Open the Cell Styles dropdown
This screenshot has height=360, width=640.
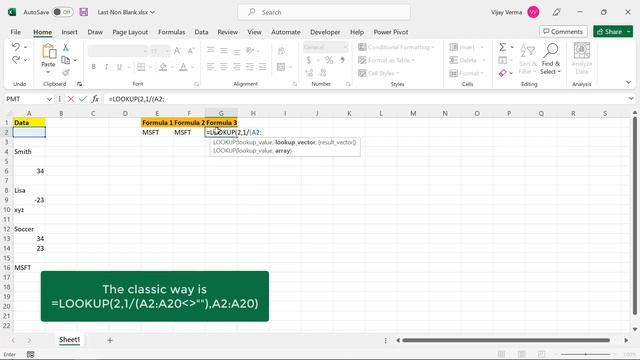(x=379, y=73)
